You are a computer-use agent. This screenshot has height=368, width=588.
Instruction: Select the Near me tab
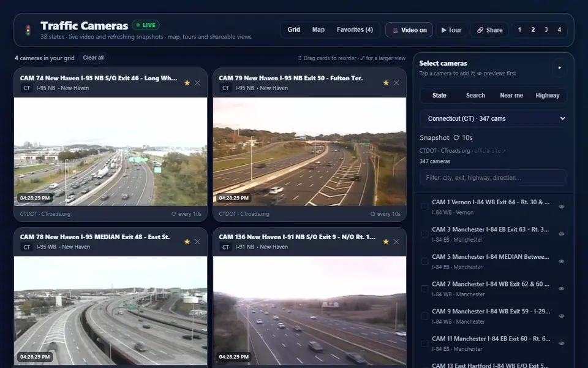[x=511, y=96]
